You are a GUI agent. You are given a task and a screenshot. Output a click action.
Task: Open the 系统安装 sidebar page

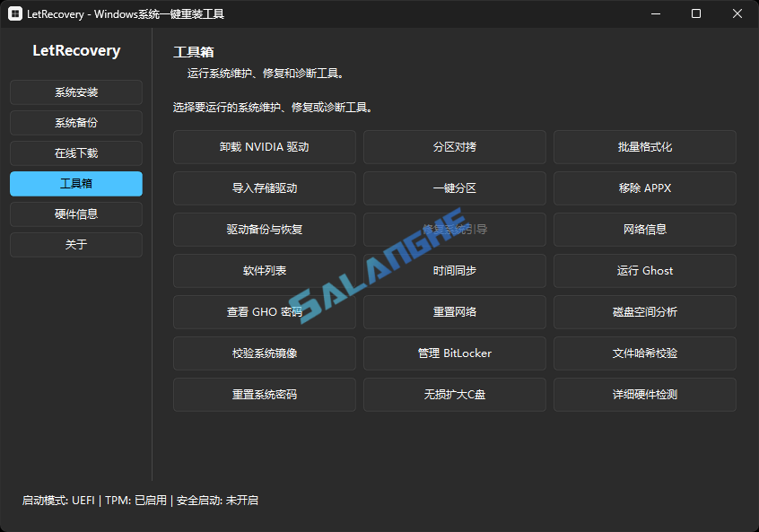[76, 92]
